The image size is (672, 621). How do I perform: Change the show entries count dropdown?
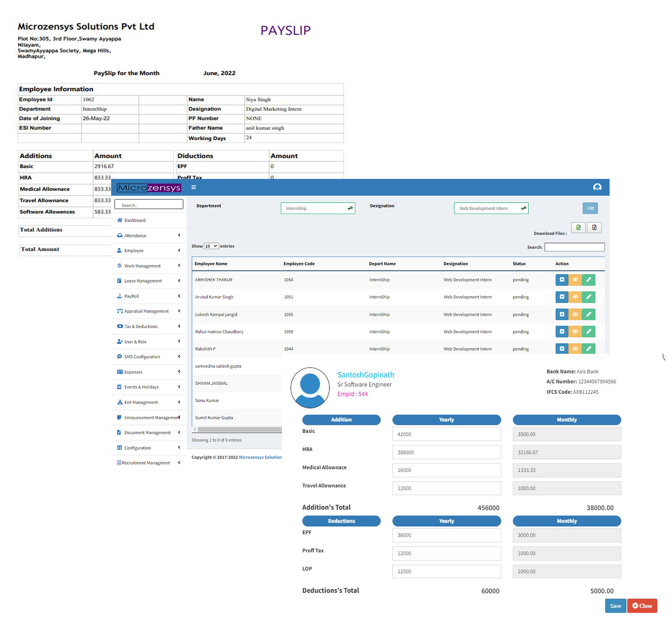pyautogui.click(x=211, y=246)
